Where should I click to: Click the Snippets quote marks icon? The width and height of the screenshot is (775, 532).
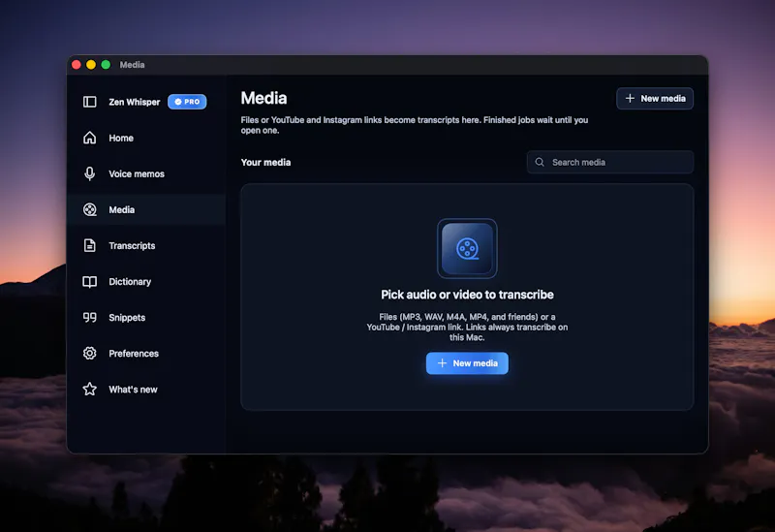tap(89, 318)
